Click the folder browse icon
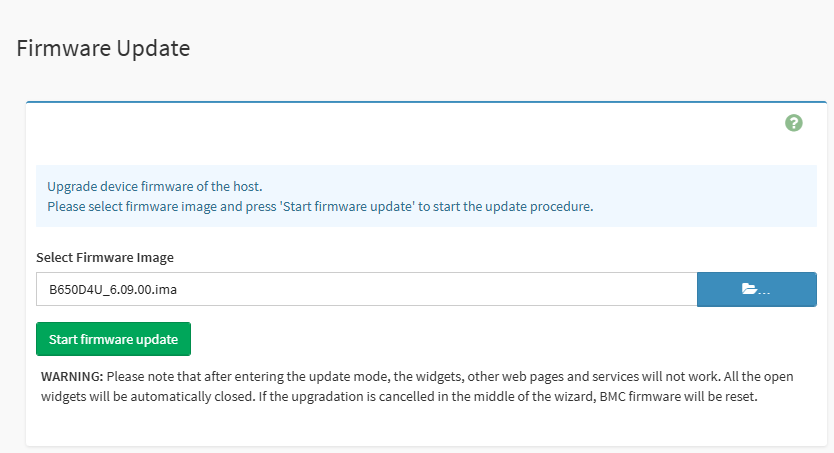This screenshot has height=453, width=834. (x=750, y=289)
